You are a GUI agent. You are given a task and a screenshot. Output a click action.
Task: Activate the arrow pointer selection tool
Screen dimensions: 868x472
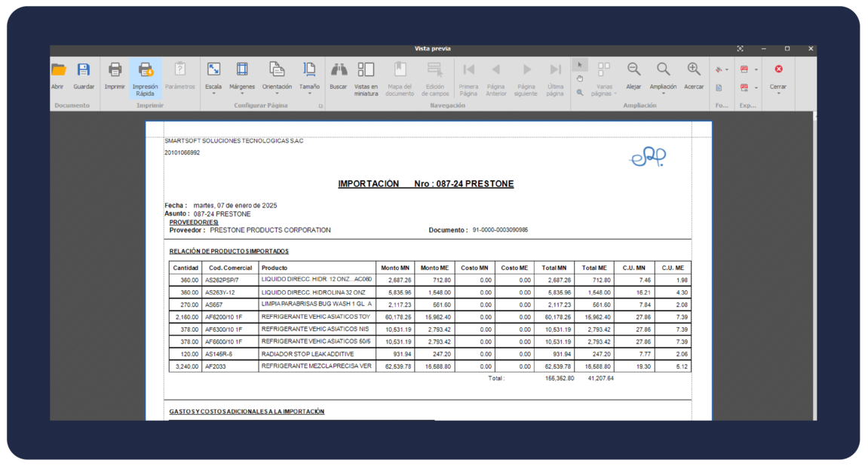(579, 66)
